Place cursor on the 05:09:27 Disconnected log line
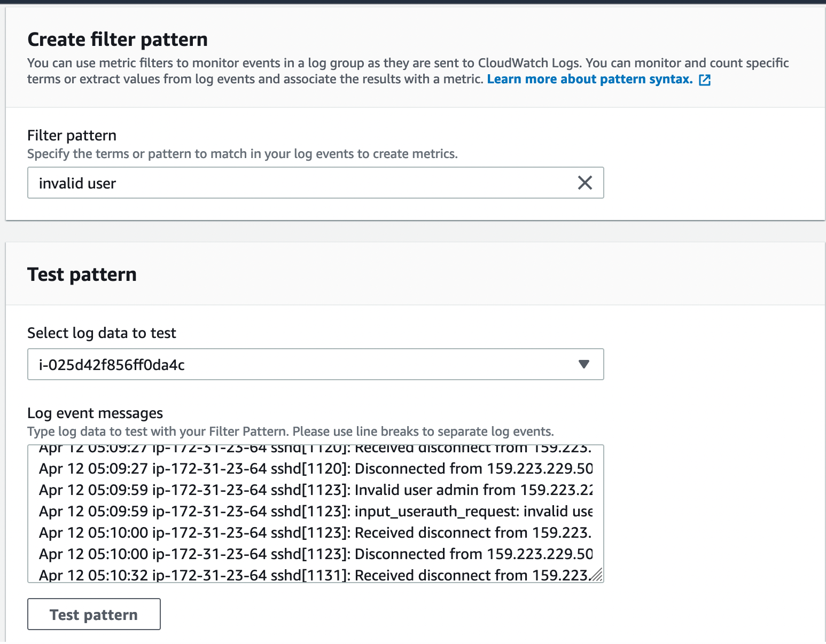Screen dimensions: 826x644 pos(315,469)
